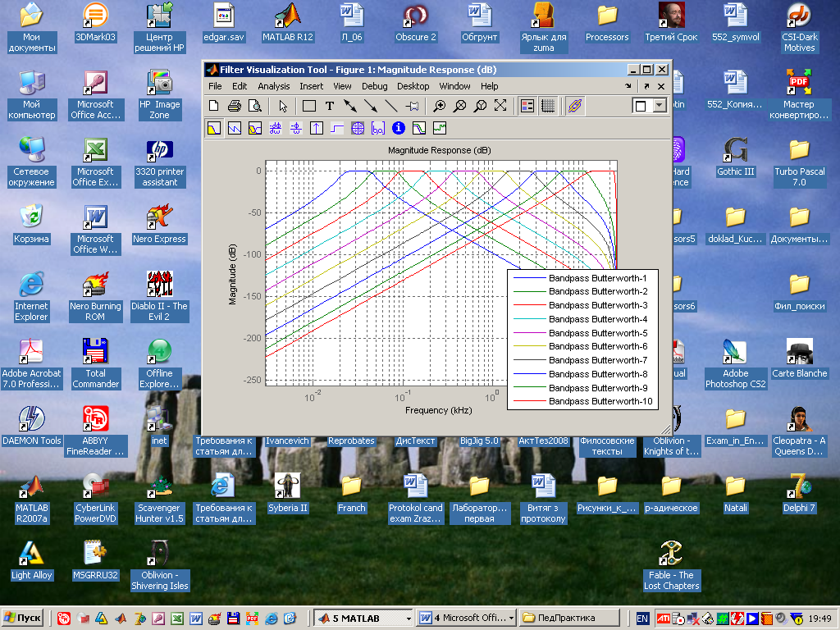The image size is (840, 630).
Task: Select the Insert Double Arrow tool
Action: coord(350,106)
